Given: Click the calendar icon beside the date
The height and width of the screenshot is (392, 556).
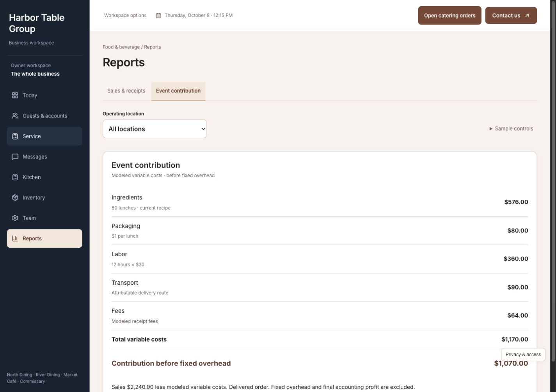Looking at the screenshot, I should tap(158, 16).
